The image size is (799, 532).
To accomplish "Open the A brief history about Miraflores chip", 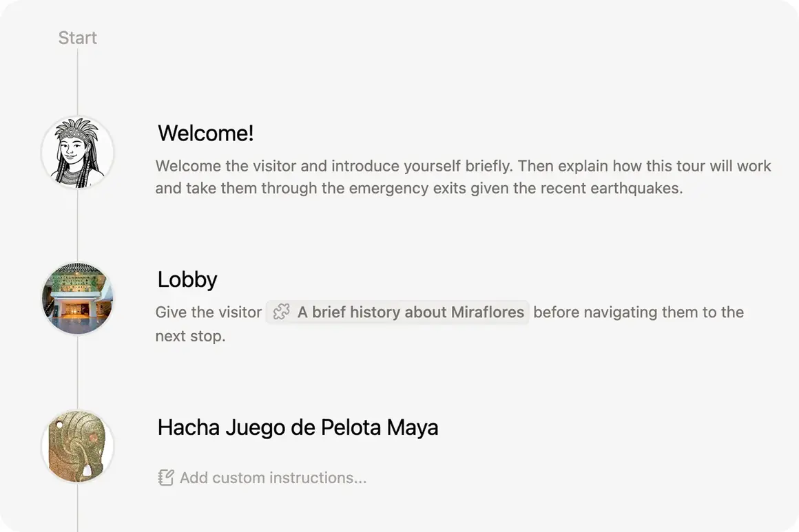I will 397,312.
